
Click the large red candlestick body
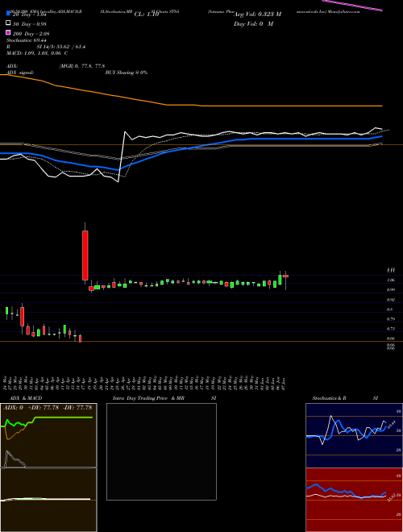(85, 256)
